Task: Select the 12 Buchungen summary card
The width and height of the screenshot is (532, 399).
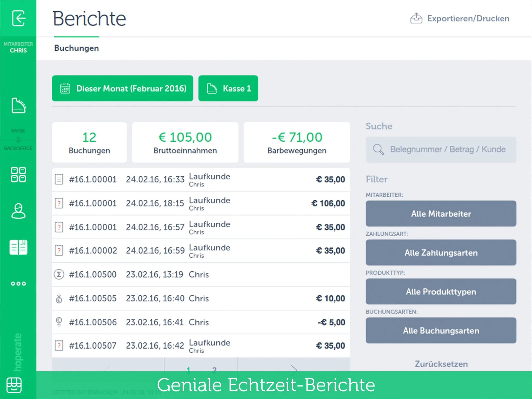Action: click(x=89, y=142)
